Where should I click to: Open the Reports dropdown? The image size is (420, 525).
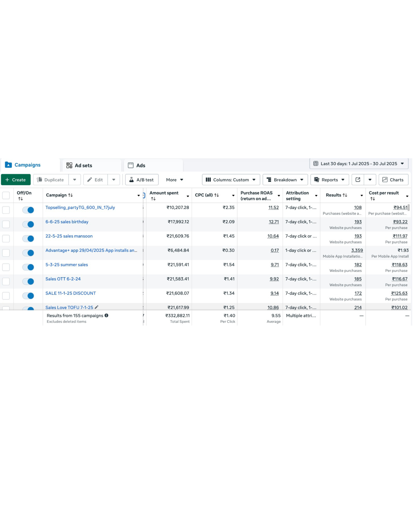tap(329, 180)
